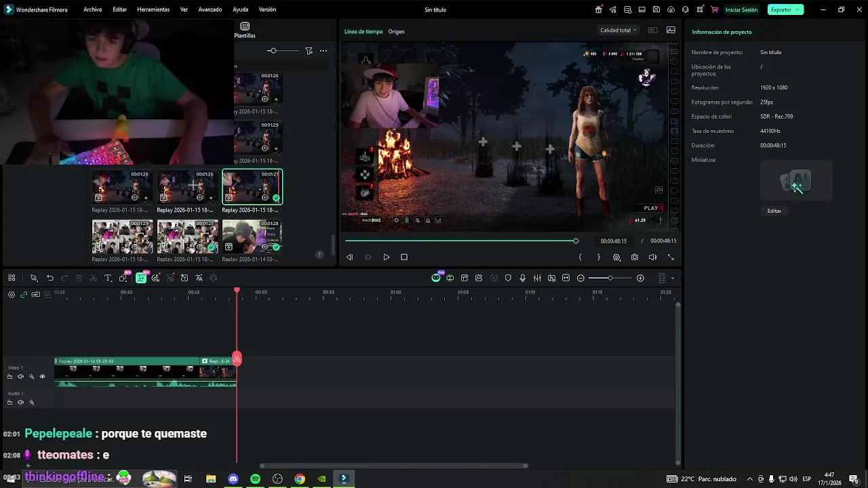Open the AI copilot face icon
This screenshot has width=868, height=488.
coord(436,278)
